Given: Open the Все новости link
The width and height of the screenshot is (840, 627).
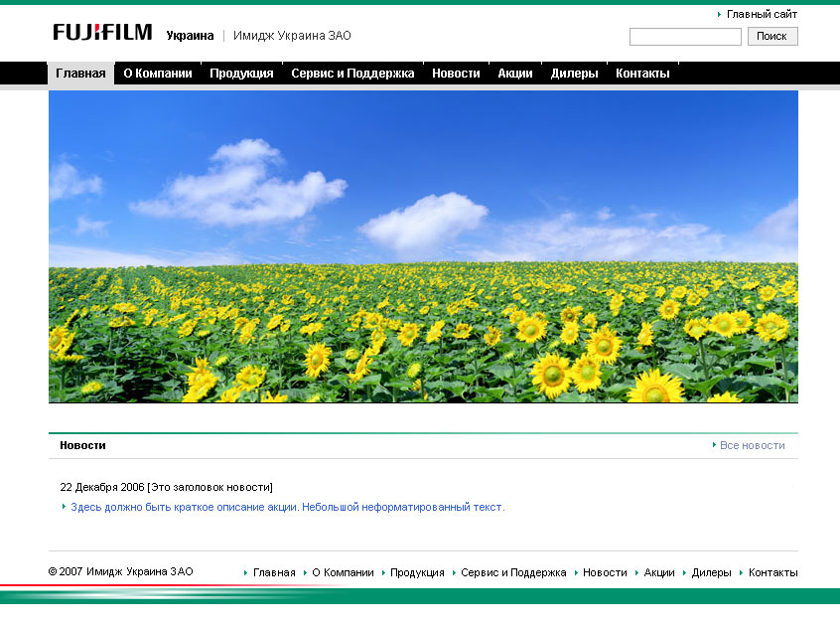Looking at the screenshot, I should click(752, 445).
